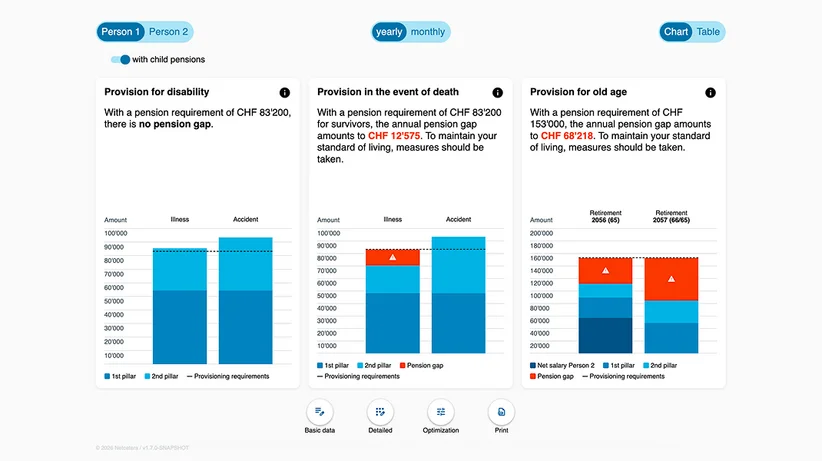Select yearly view option
The width and height of the screenshot is (822, 461).
coord(389,32)
